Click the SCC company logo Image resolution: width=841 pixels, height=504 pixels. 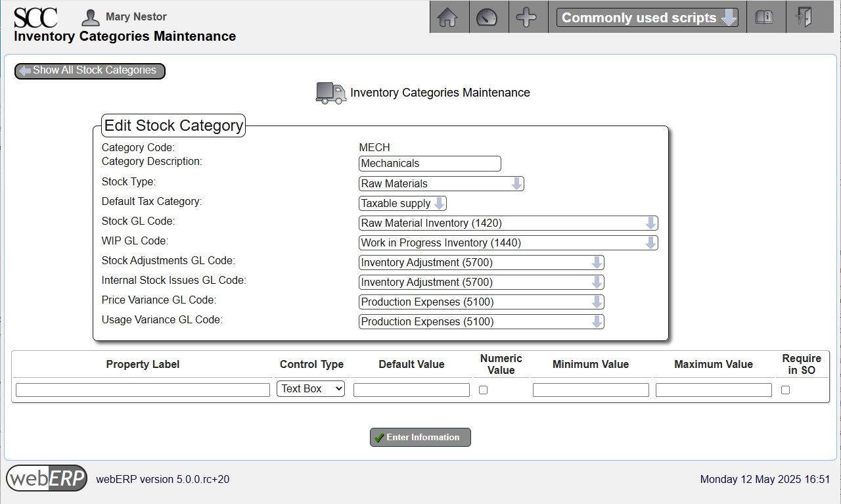(x=35, y=17)
